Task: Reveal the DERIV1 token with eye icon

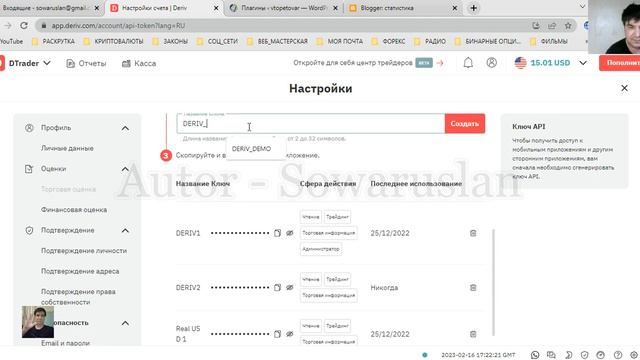Action: pos(290,233)
